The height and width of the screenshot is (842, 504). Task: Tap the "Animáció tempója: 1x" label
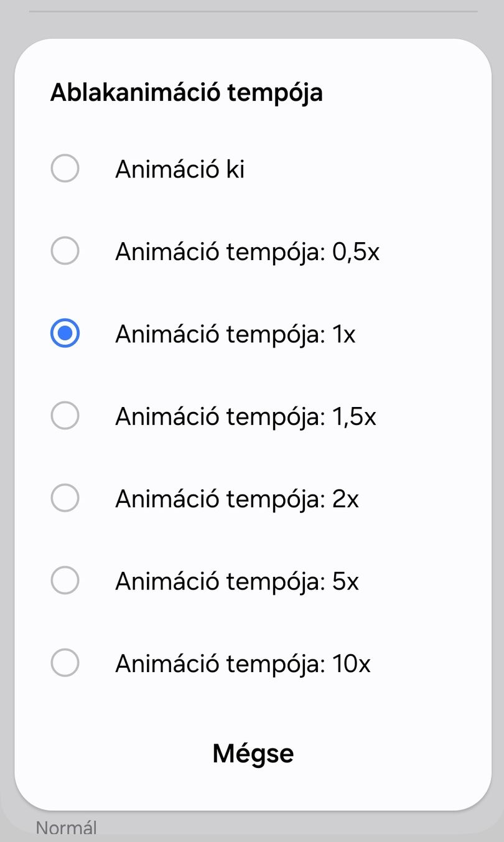pos(235,335)
